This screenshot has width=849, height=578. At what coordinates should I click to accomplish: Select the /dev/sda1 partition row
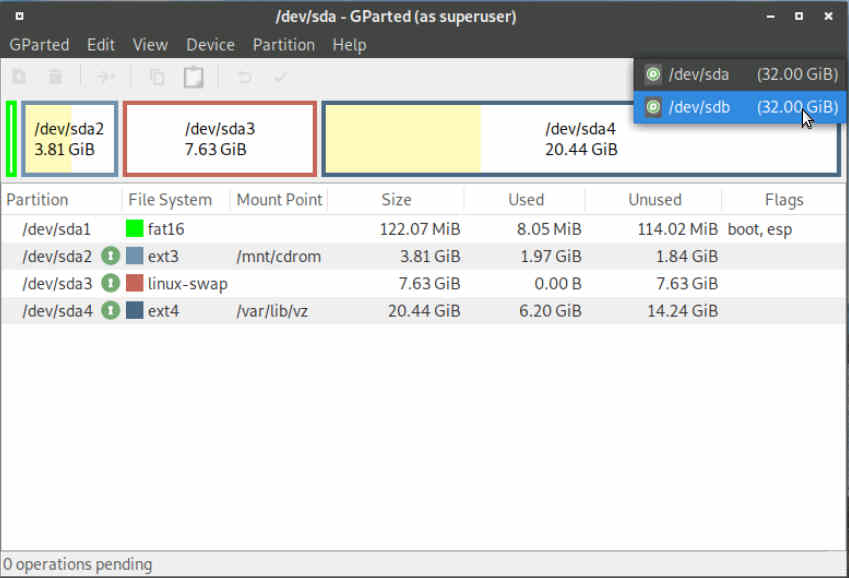(x=422, y=229)
